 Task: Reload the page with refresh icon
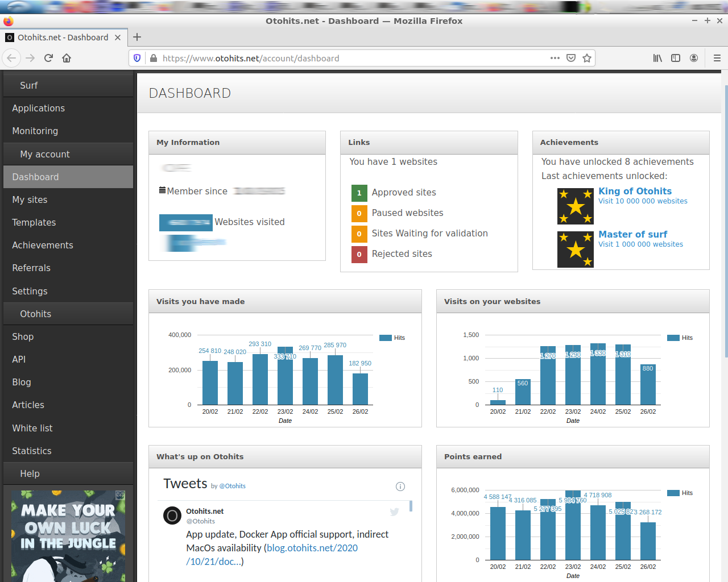pos(48,58)
